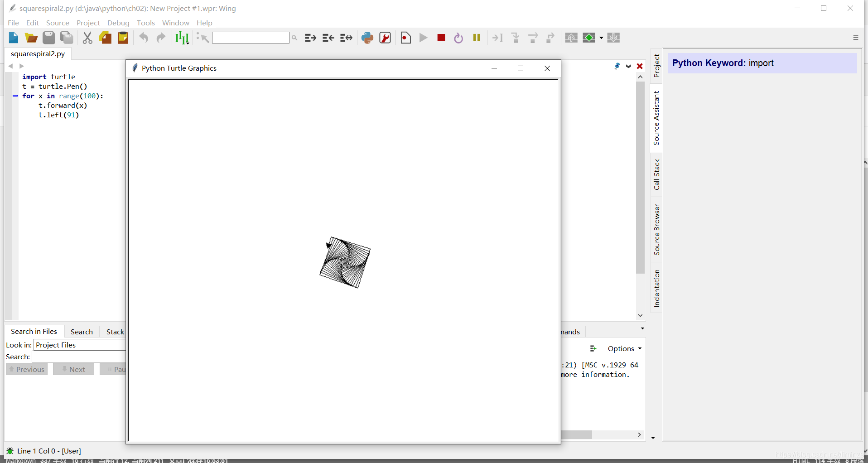The image size is (868, 463).
Task: Click the Previous search button
Action: 27,369
